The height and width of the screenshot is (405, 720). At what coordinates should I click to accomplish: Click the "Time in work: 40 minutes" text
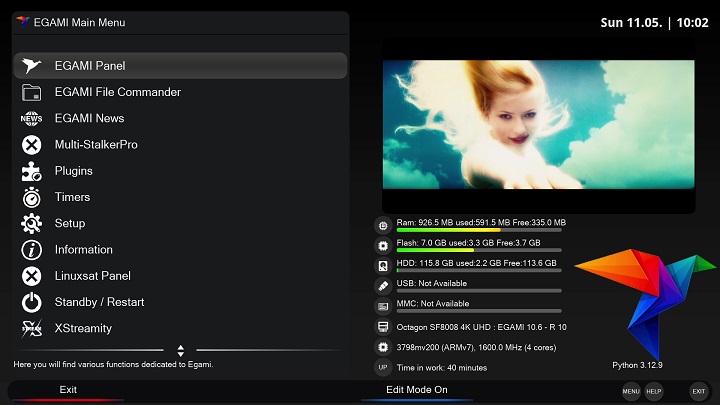click(x=442, y=367)
